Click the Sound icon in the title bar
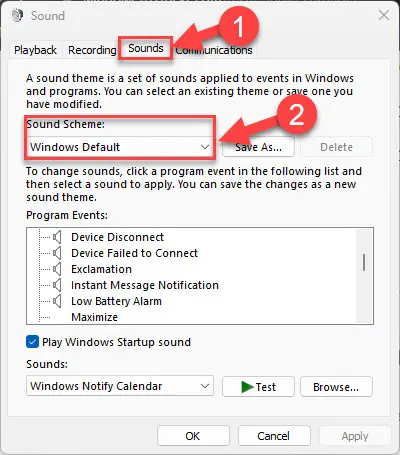Viewport: 400px width, 455px height. point(17,15)
